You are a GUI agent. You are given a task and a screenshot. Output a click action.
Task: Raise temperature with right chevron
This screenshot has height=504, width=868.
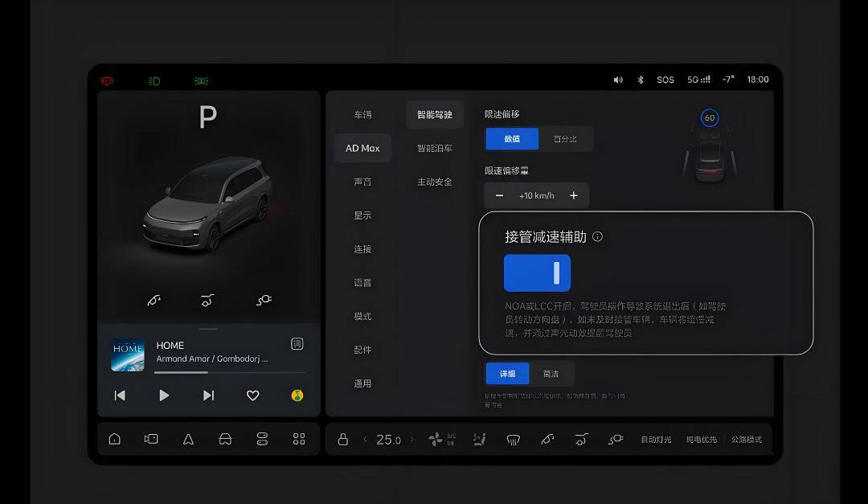pyautogui.click(x=411, y=439)
